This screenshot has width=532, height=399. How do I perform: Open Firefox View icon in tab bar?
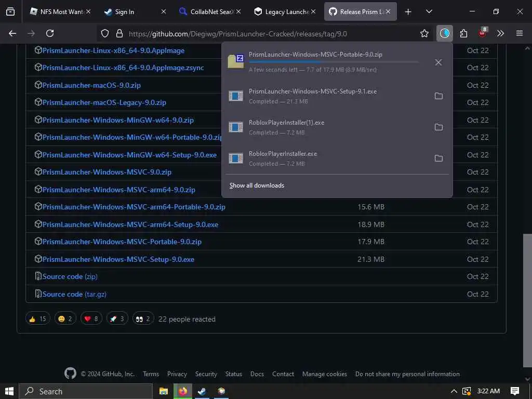coord(10,11)
